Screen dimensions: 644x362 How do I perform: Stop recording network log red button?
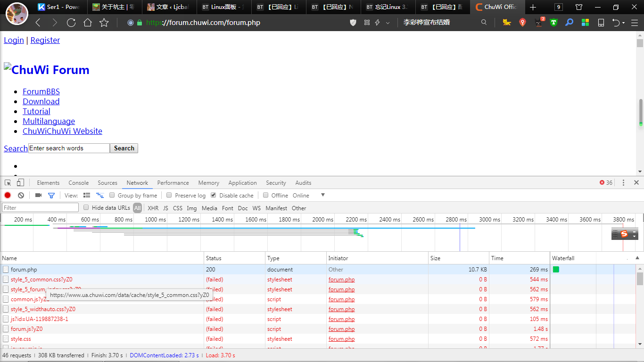click(8, 195)
